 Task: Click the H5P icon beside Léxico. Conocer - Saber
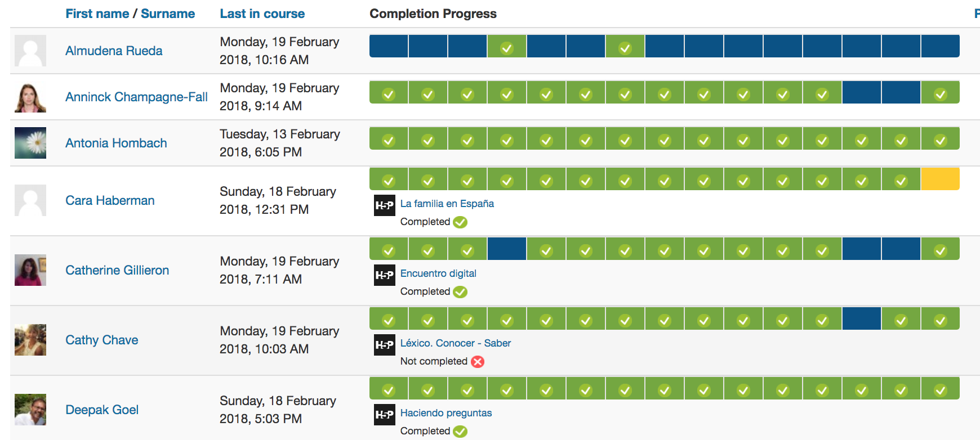coord(385,345)
